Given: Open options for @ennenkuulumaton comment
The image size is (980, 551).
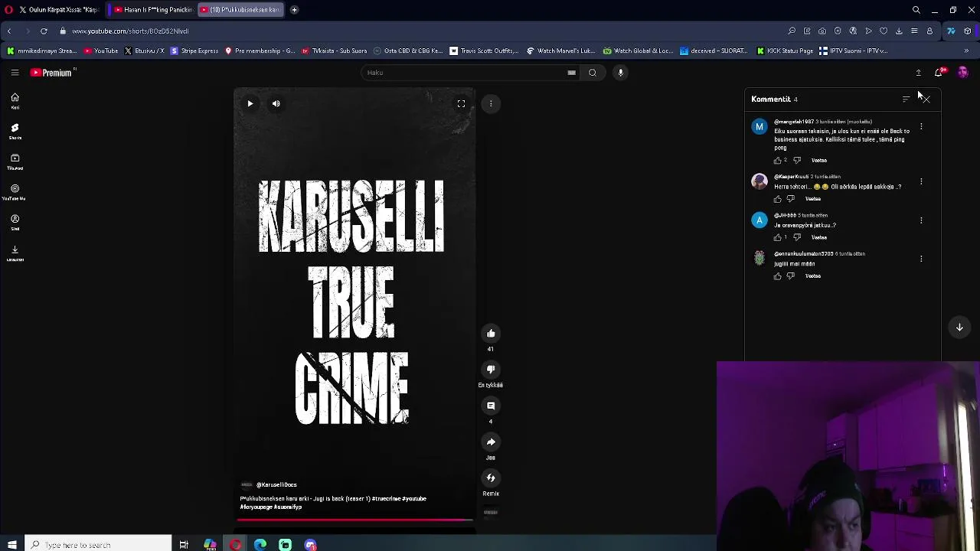Looking at the screenshot, I should pos(921,259).
